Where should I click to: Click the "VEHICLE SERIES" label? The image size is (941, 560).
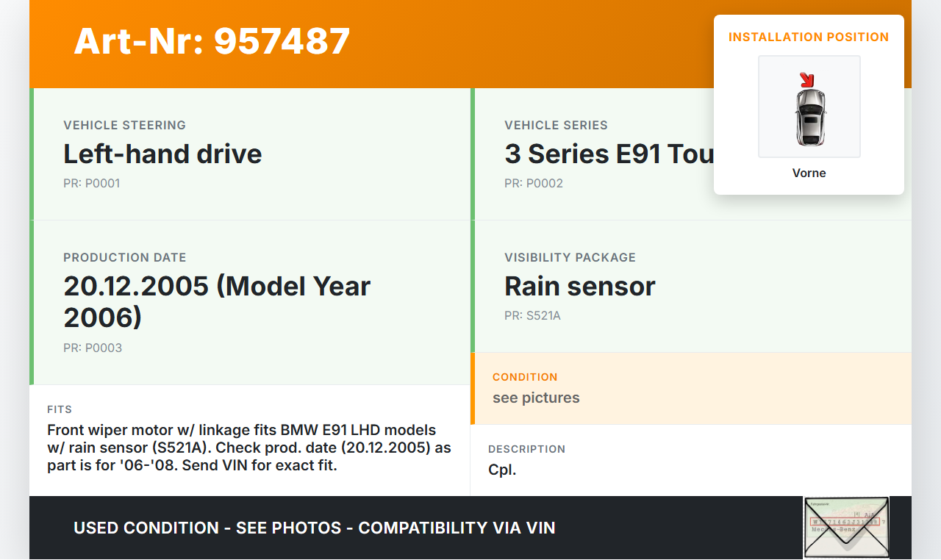click(557, 125)
